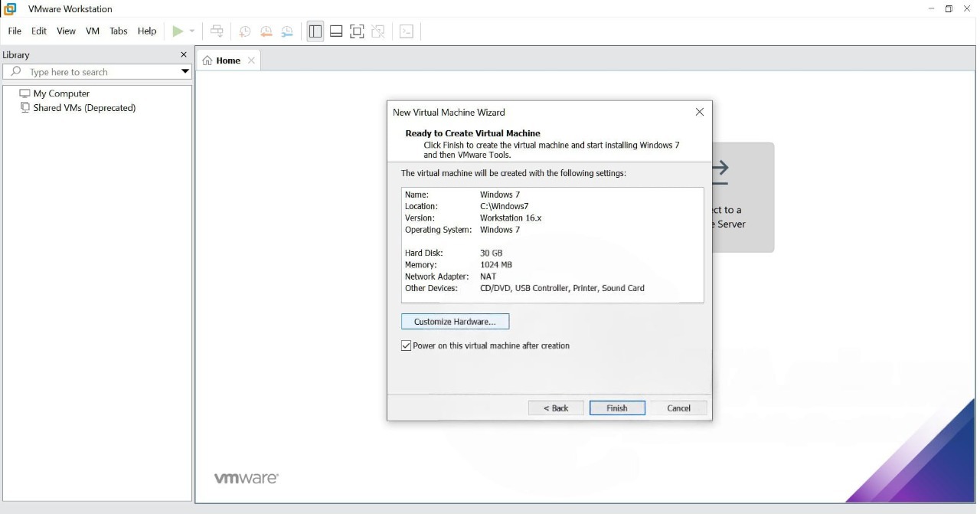This screenshot has width=980, height=514.
Task: Click the Unity mode toolbar icon
Action: 378,31
